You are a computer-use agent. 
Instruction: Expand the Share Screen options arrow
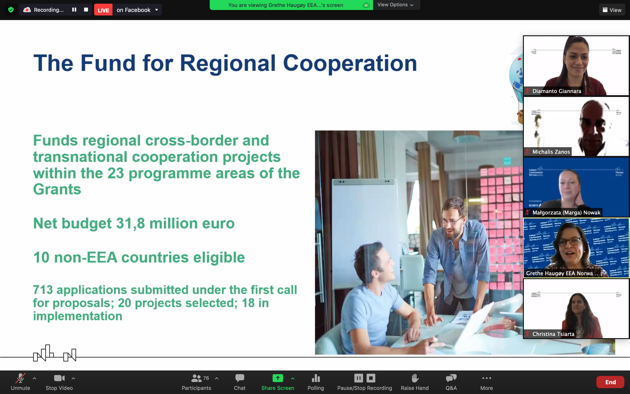point(292,378)
